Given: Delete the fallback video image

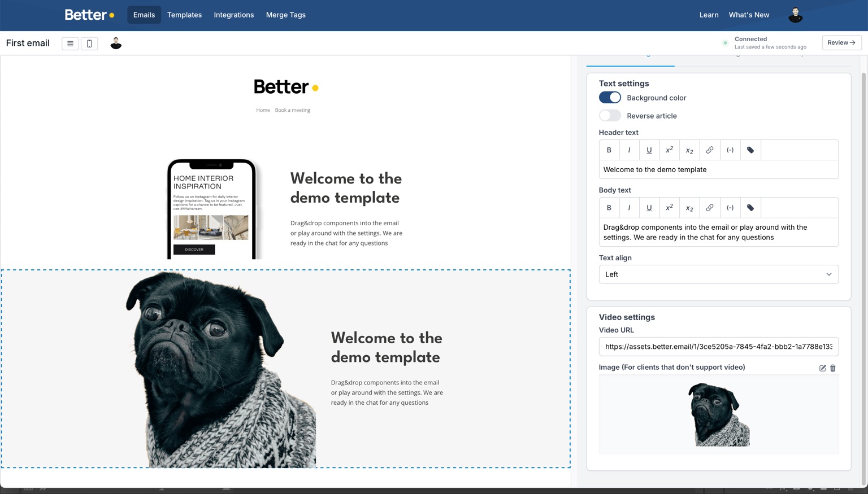Looking at the screenshot, I should 833,368.
